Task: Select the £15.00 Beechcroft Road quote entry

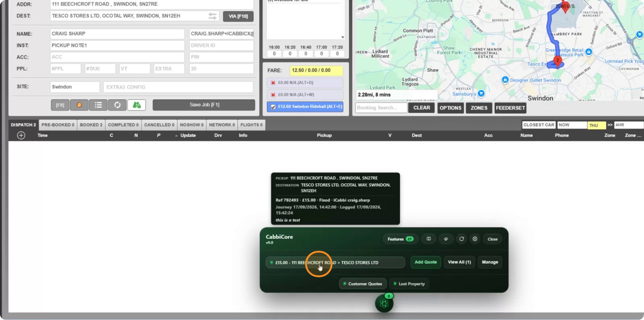Action: point(335,262)
